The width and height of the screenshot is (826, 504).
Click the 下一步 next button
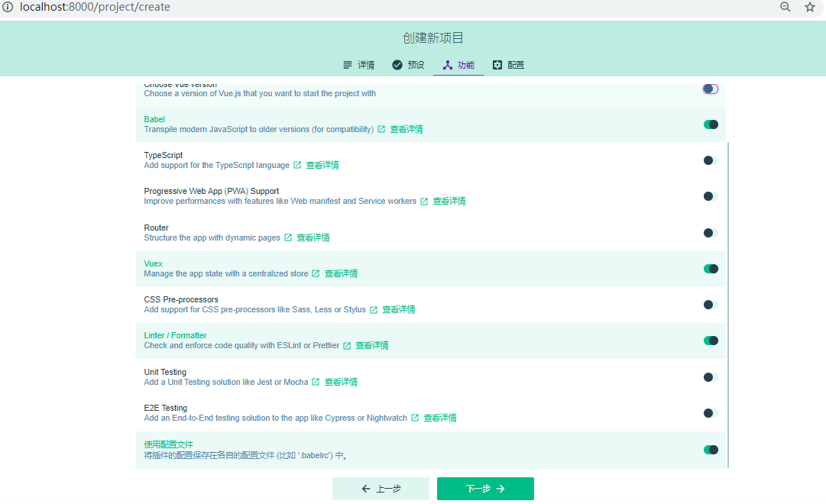(x=485, y=489)
